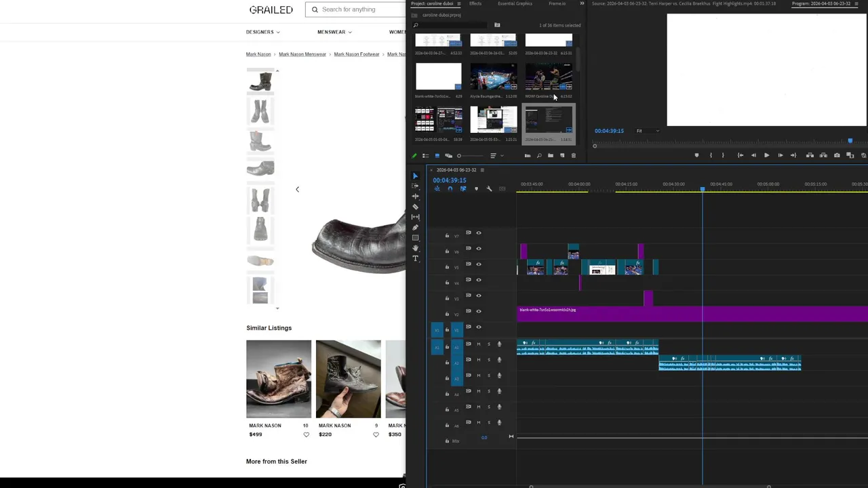Image resolution: width=868 pixels, height=488 pixels.
Task: Open the sequence tab panel menu in timeline
Action: click(483, 170)
